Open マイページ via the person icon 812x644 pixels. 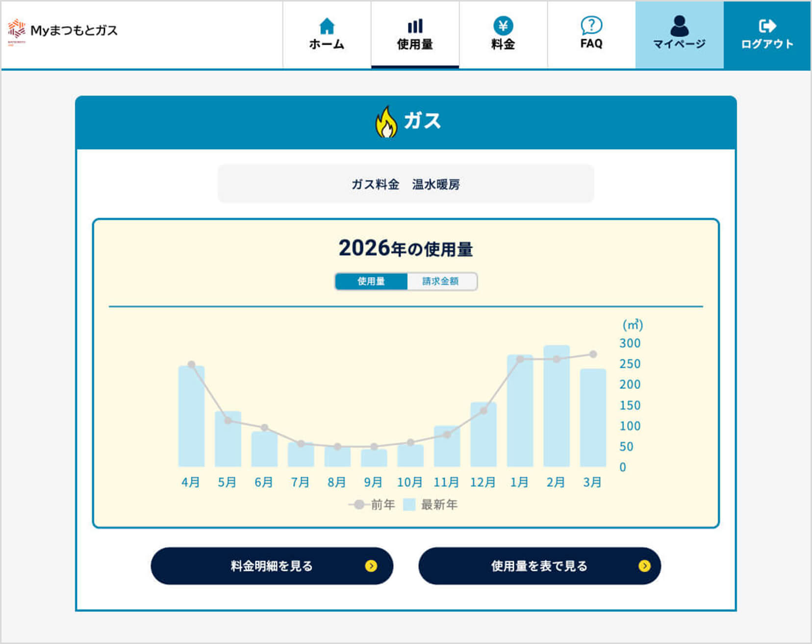click(x=679, y=26)
